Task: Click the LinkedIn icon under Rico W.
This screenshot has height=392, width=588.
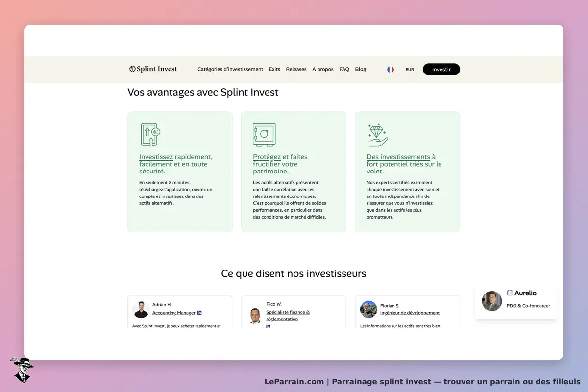Action: tap(269, 326)
